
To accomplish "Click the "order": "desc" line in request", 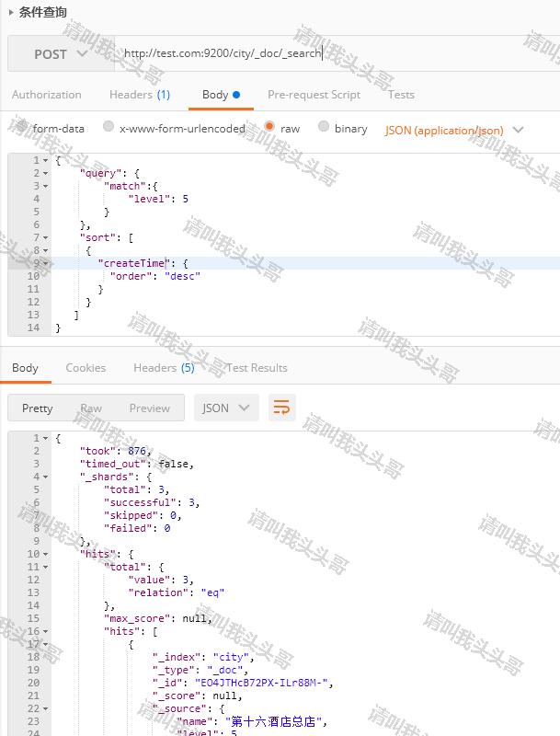I will point(155,277).
